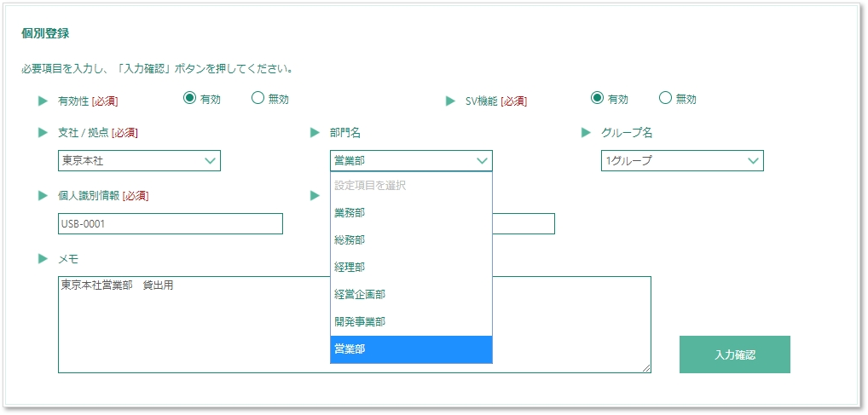
Task: Click the 個別登録 heading
Action: point(45,33)
